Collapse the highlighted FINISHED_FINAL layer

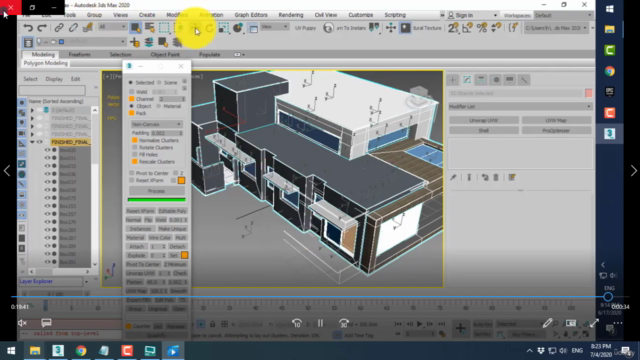32,142
